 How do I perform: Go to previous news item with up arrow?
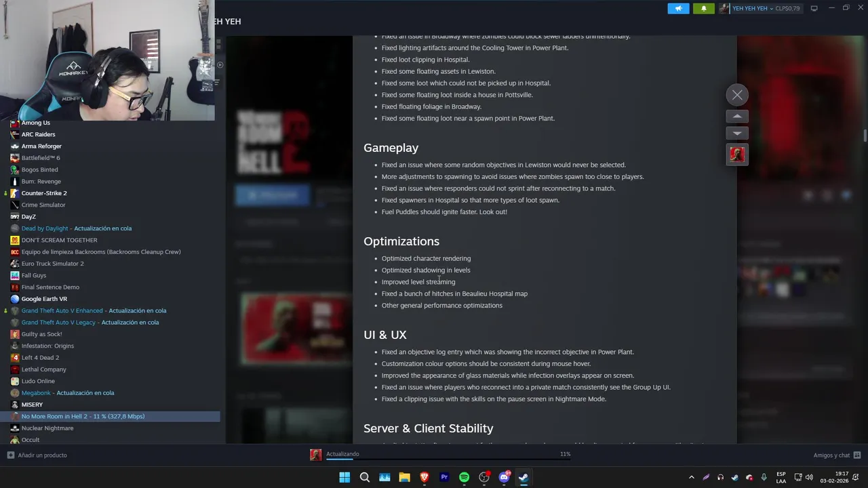coord(737,117)
